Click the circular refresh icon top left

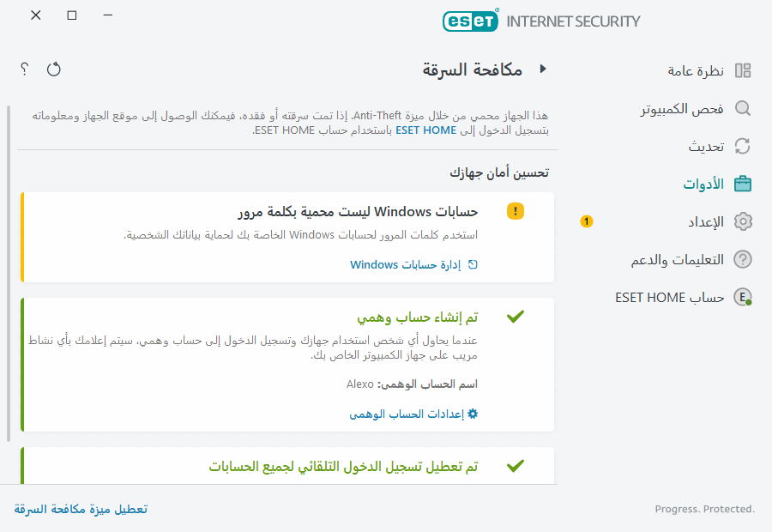tap(53, 70)
